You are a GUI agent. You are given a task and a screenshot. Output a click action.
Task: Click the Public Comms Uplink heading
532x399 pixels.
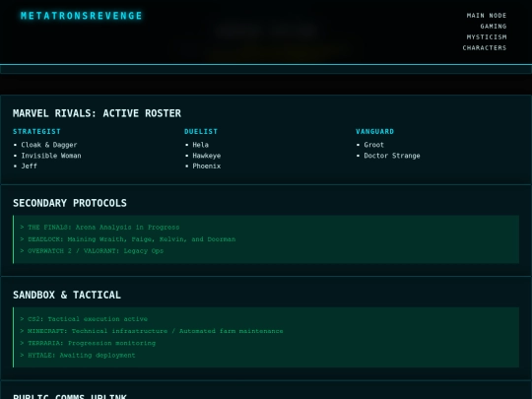[70, 396]
